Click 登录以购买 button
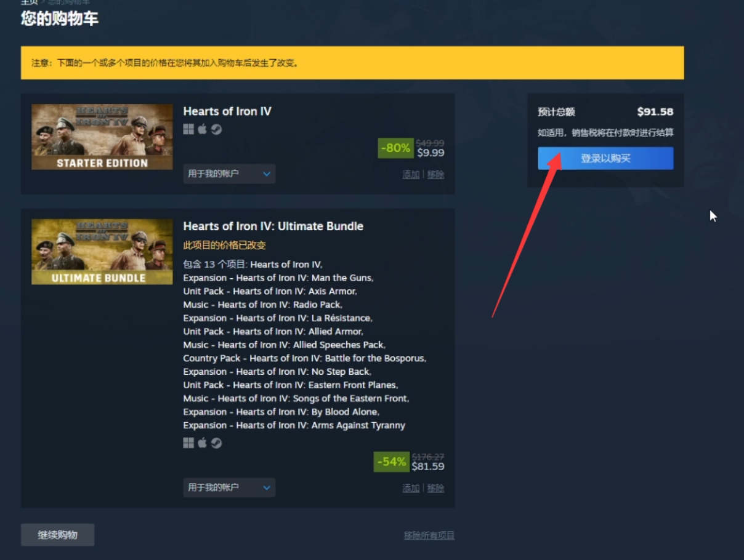This screenshot has width=744, height=560. point(605,158)
